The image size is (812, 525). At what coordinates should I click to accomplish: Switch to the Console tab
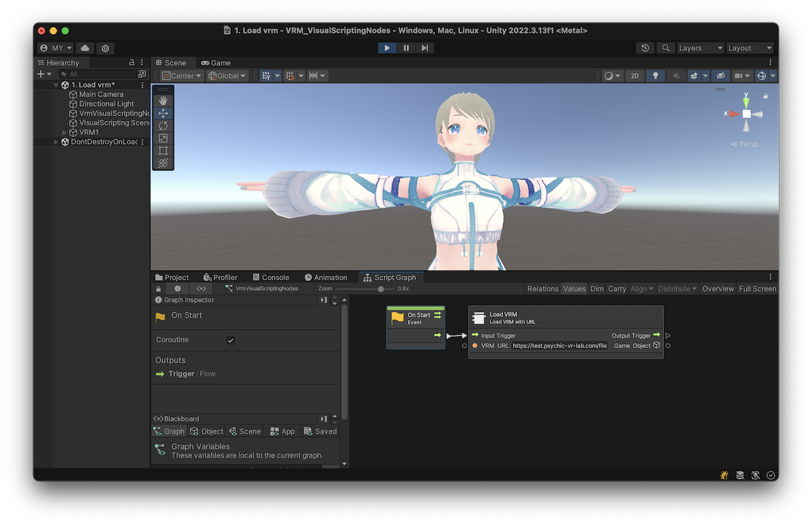pos(271,277)
